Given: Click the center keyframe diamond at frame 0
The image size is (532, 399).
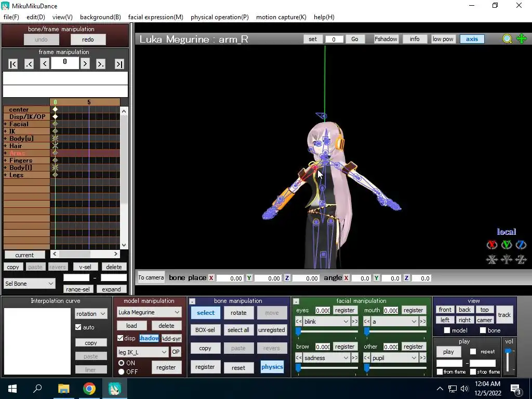Looking at the screenshot, I should tap(55, 109).
